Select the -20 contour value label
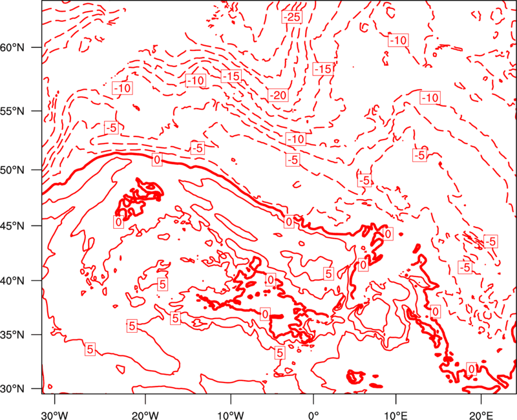The image size is (517, 420). pyautogui.click(x=279, y=96)
